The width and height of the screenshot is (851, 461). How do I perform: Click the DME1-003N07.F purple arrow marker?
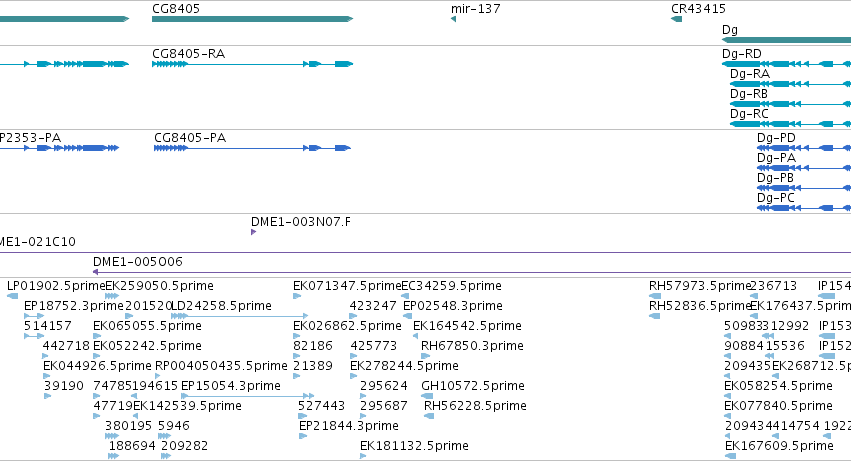click(253, 232)
